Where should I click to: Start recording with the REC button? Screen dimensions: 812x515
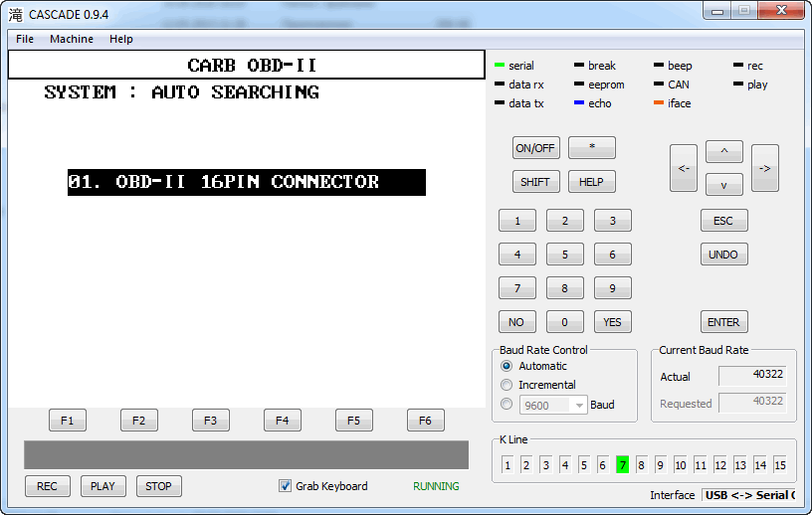[47, 486]
